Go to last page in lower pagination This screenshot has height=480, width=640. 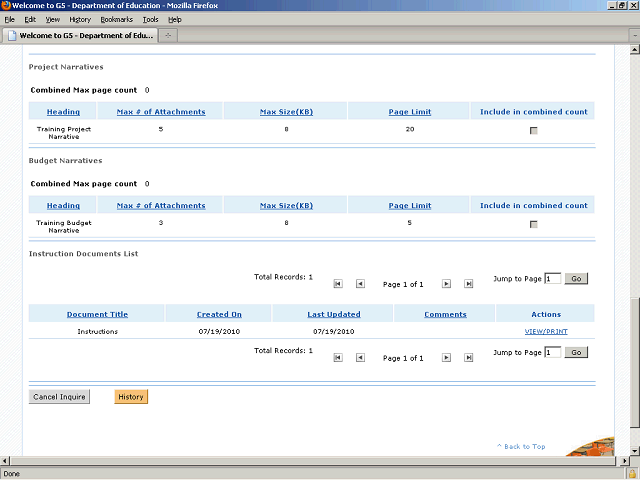tap(469, 358)
